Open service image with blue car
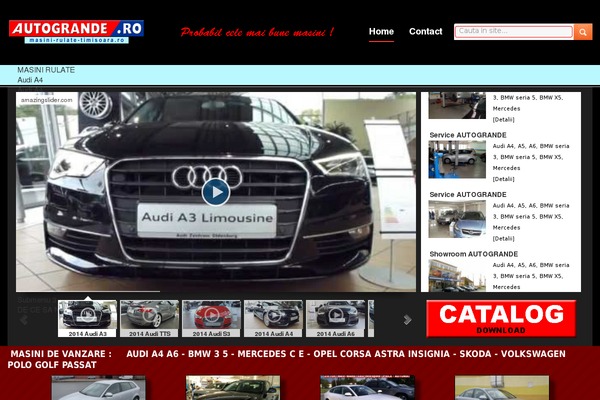The height and width of the screenshot is (400, 600). pyautogui.click(x=457, y=219)
